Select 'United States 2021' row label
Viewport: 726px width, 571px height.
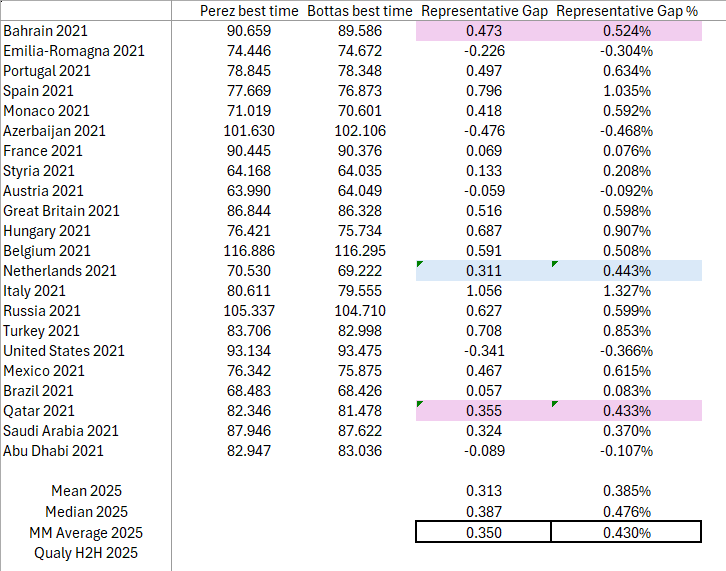coord(64,351)
